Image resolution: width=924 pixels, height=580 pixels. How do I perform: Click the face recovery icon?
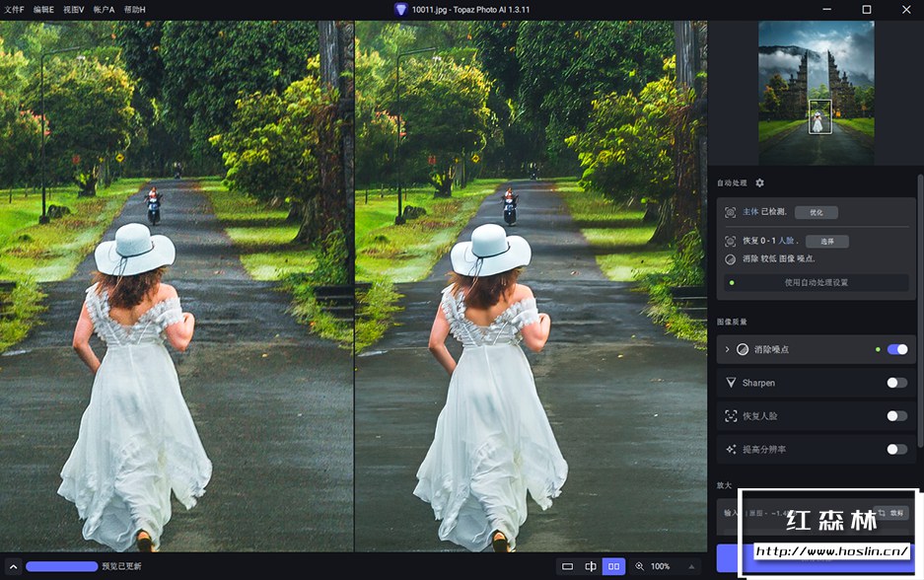tap(731, 416)
